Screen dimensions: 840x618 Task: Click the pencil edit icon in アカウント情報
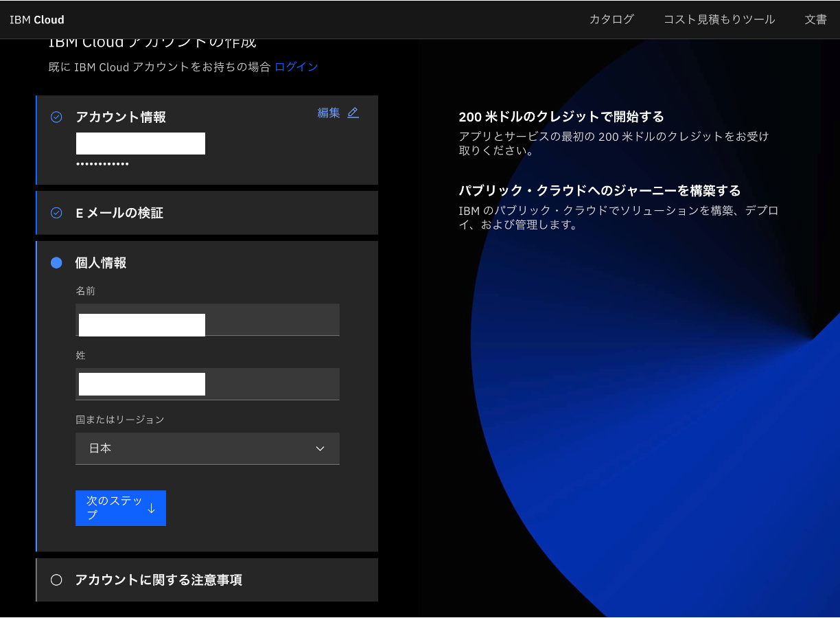pyautogui.click(x=353, y=113)
